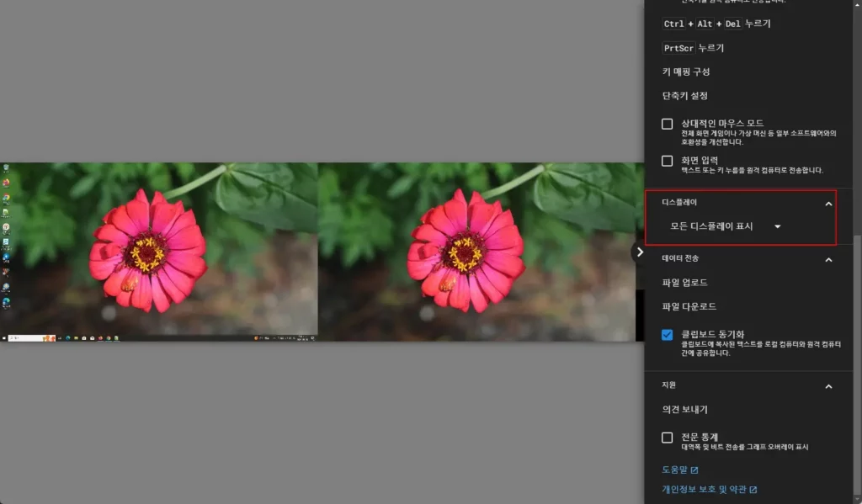Click 의견 보내기

click(684, 410)
